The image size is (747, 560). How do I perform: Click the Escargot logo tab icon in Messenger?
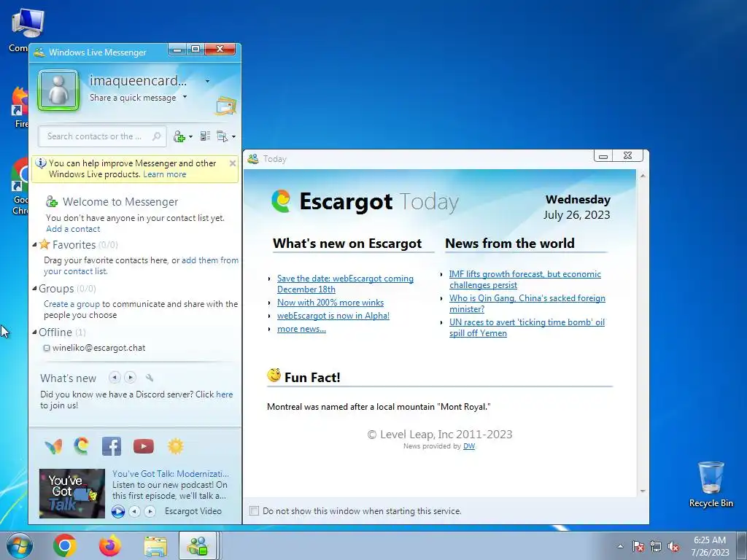click(x=82, y=446)
